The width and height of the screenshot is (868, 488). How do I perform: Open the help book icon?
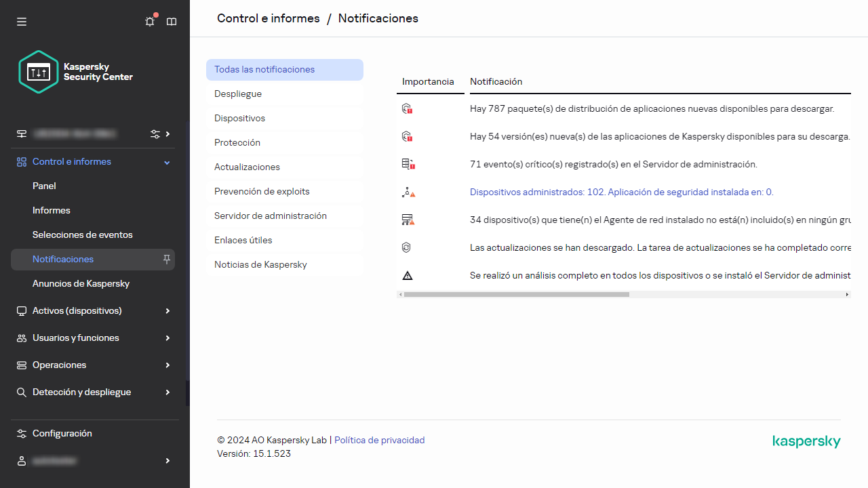click(x=172, y=22)
